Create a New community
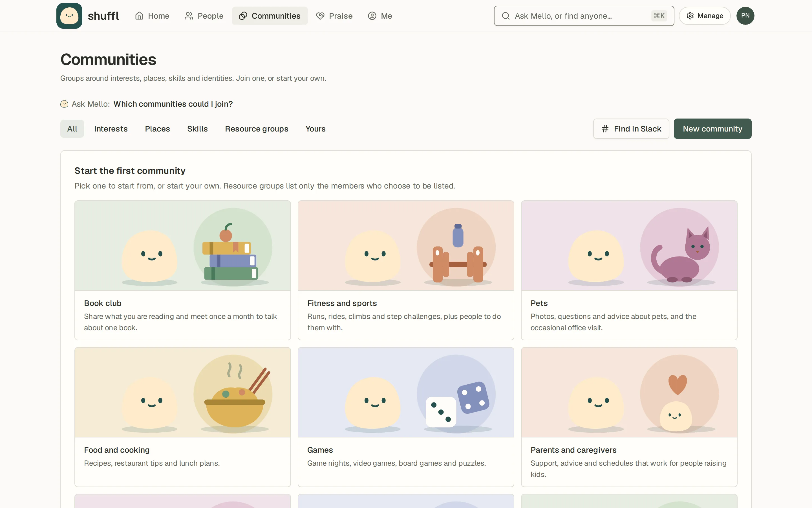This screenshot has height=508, width=812. pyautogui.click(x=712, y=129)
